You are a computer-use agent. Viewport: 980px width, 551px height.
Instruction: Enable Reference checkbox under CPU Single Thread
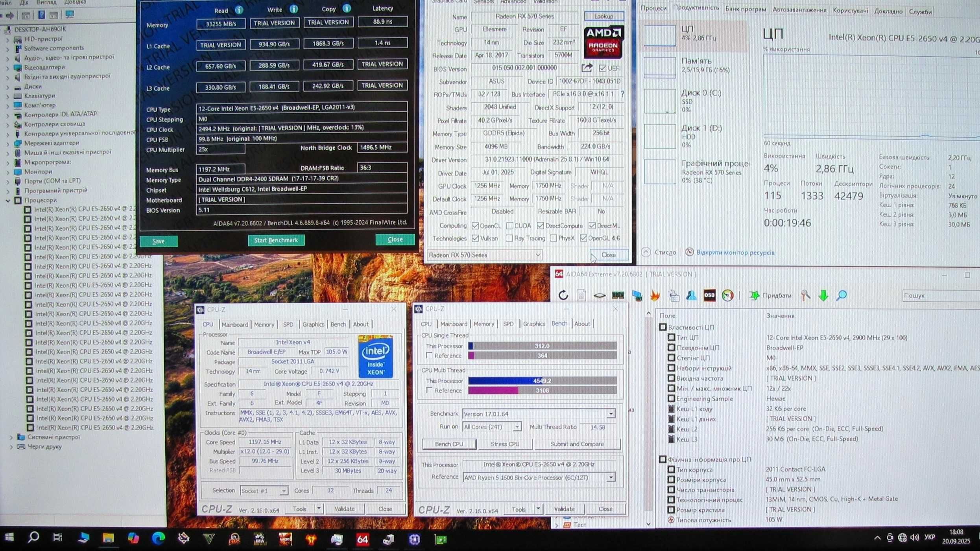[429, 355]
